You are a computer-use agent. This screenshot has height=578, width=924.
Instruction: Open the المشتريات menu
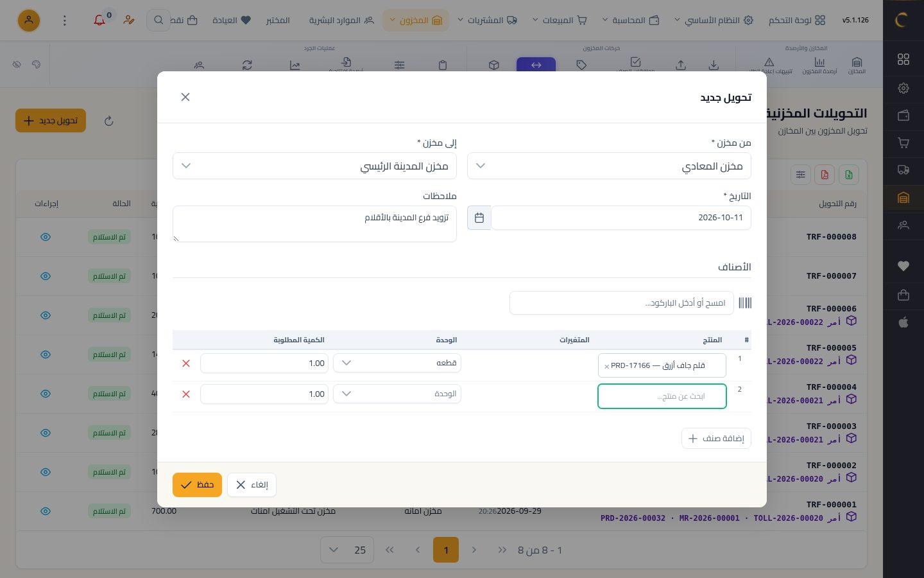pyautogui.click(x=487, y=21)
